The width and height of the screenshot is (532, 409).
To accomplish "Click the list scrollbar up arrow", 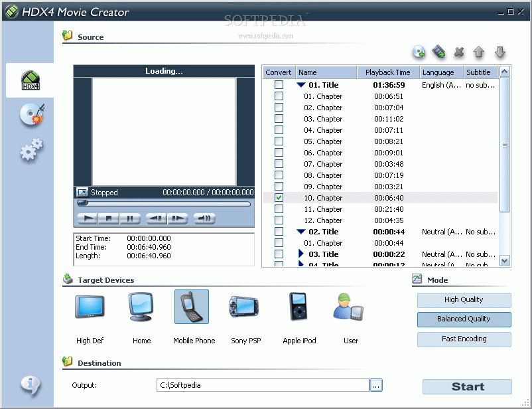I will point(505,72).
